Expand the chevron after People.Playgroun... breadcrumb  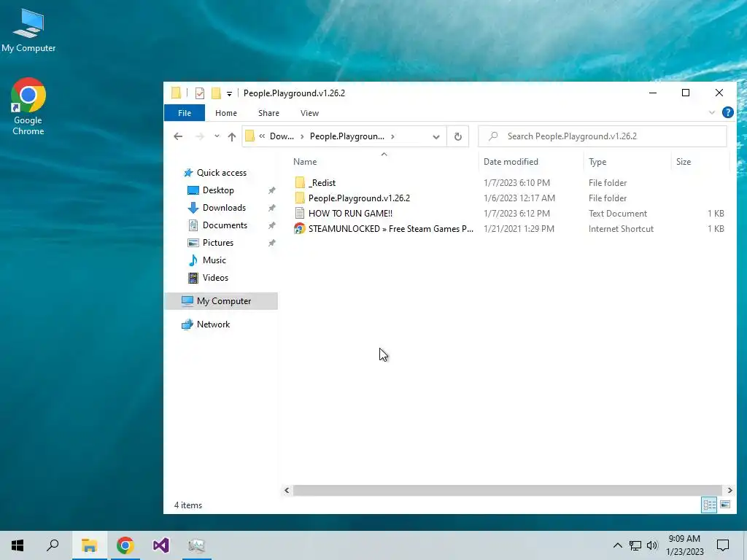392,136
